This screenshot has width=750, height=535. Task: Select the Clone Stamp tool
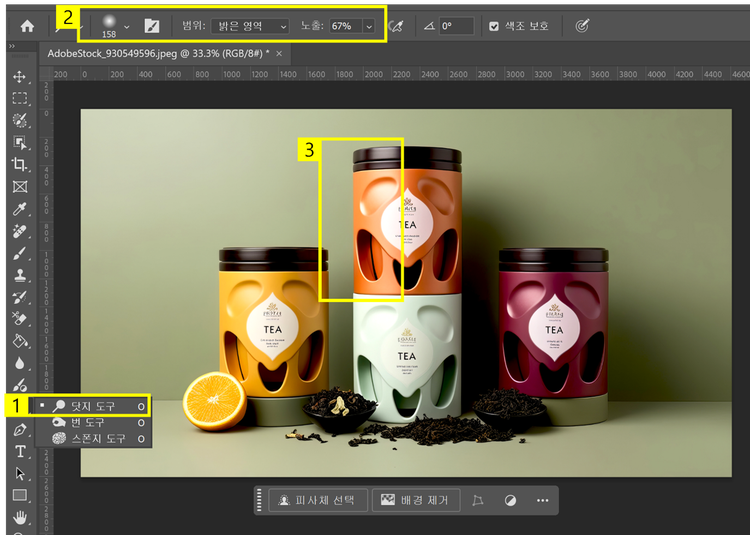(19, 275)
